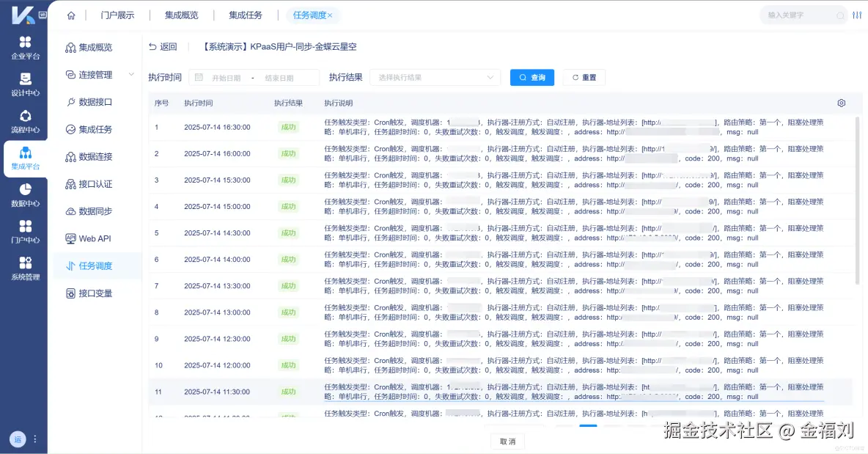Click the 2025-07-14 13:30:00 time cell
Viewport: 868px width, 454px height.
(x=217, y=286)
